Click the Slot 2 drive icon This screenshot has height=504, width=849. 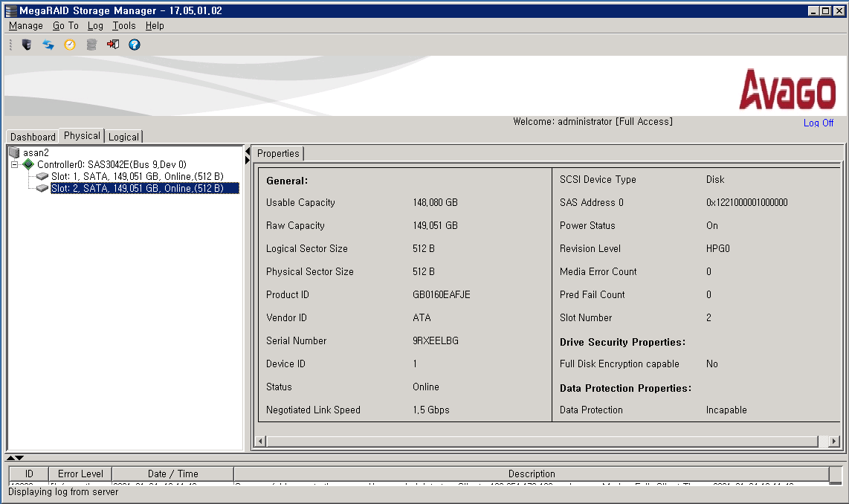42,188
